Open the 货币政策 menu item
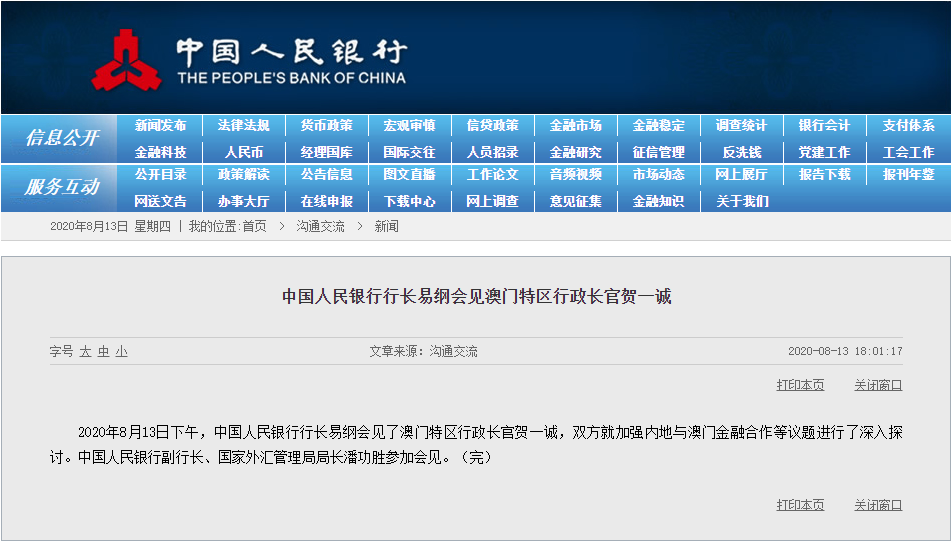The image size is (952, 543). click(326, 126)
